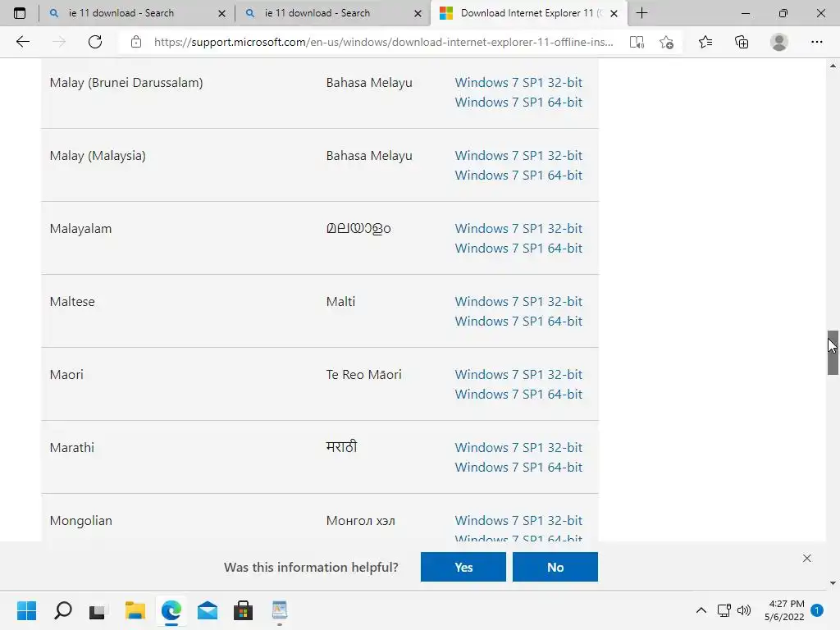Open Malay (Brunei Darussalam) Windows 7 SP1 64-bit link
Viewport: 840px width, 630px height.
point(518,103)
